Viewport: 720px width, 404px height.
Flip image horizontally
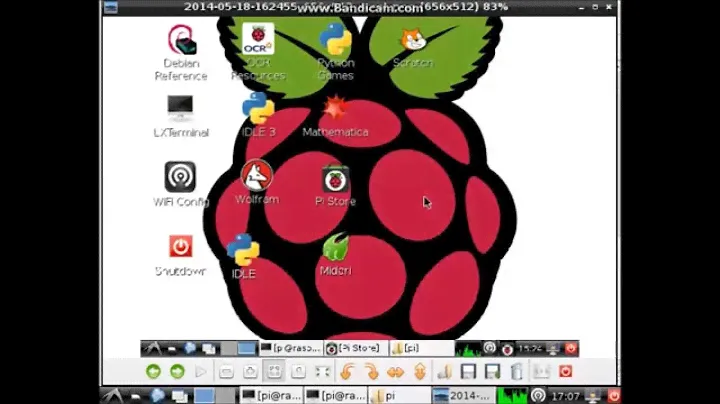395,371
